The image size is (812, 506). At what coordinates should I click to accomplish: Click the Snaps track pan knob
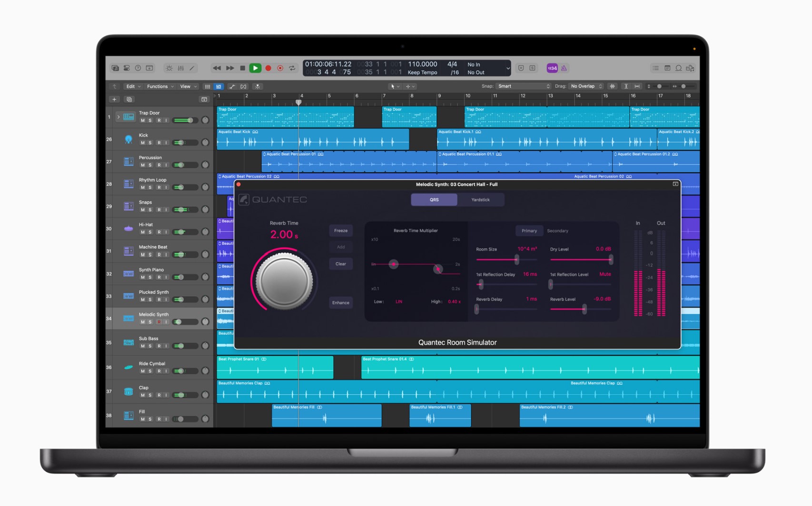click(x=205, y=209)
